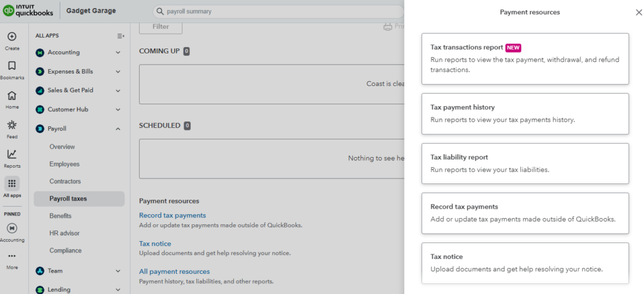
Task: Click the Lending app icon
Action: point(40,290)
